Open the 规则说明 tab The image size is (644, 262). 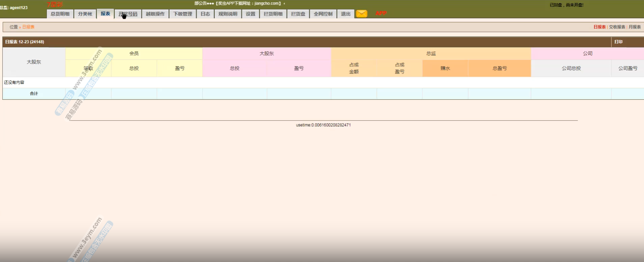click(x=228, y=14)
